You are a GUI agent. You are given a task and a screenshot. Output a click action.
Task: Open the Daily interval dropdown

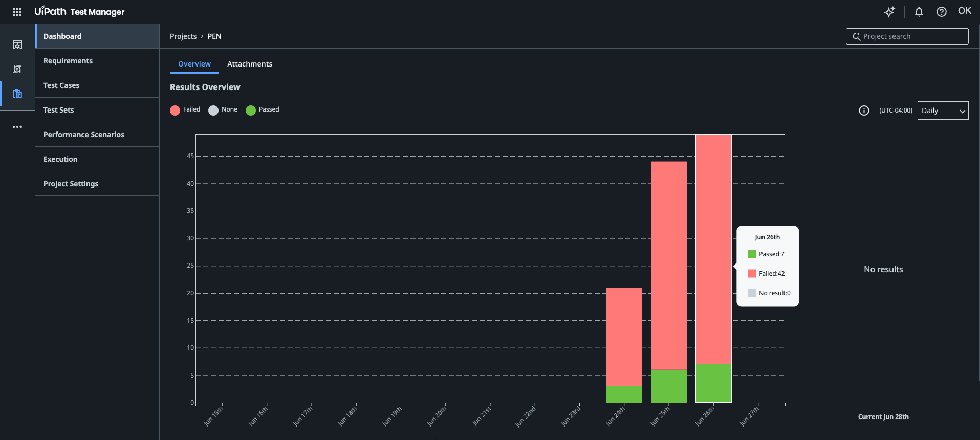click(943, 111)
